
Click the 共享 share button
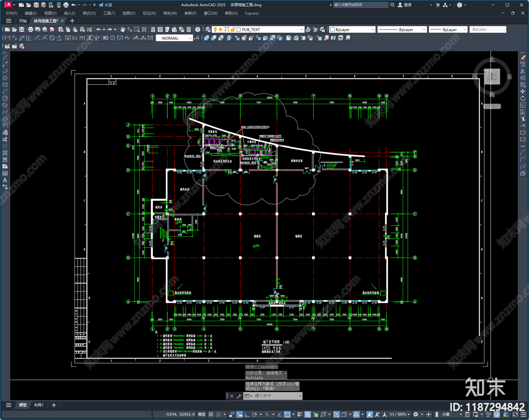pyautogui.click(x=105, y=5)
